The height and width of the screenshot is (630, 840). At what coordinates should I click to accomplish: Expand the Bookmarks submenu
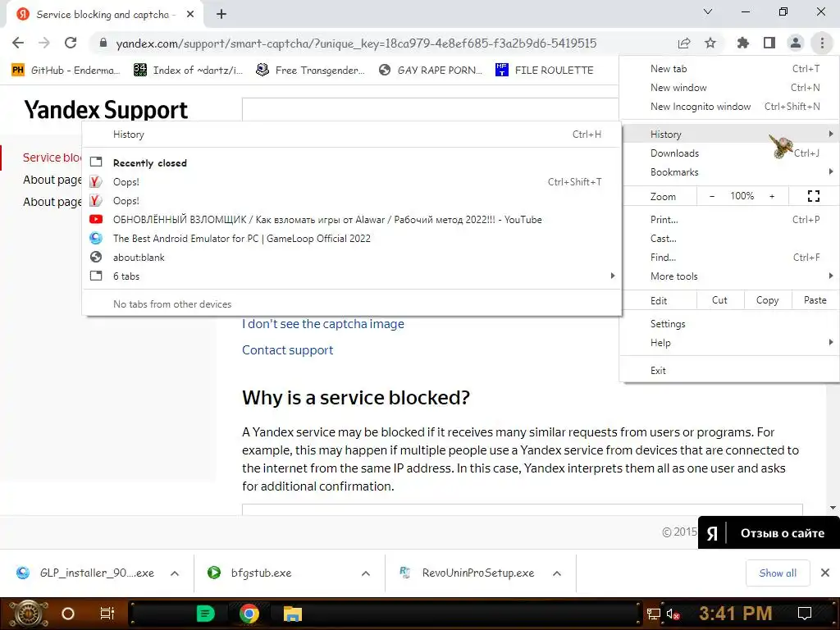point(729,172)
